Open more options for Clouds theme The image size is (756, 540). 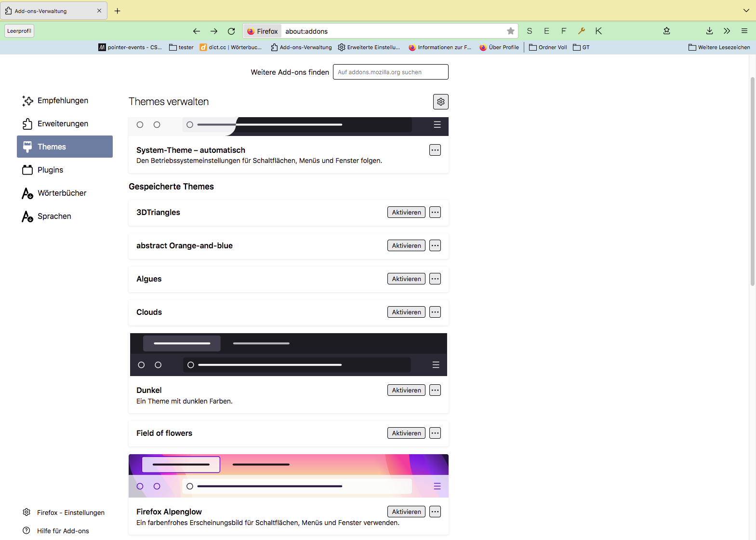tap(435, 312)
